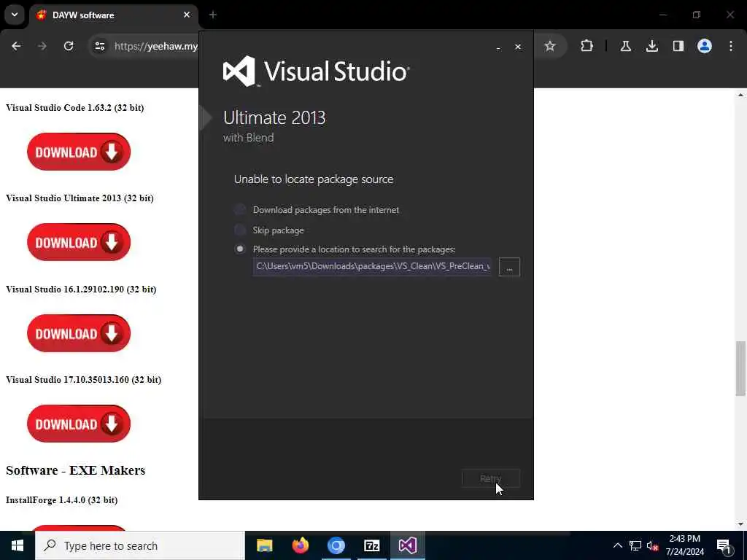Viewport: 747px width, 560px height.
Task: Choose the Skip package radio button
Action: coord(239,230)
